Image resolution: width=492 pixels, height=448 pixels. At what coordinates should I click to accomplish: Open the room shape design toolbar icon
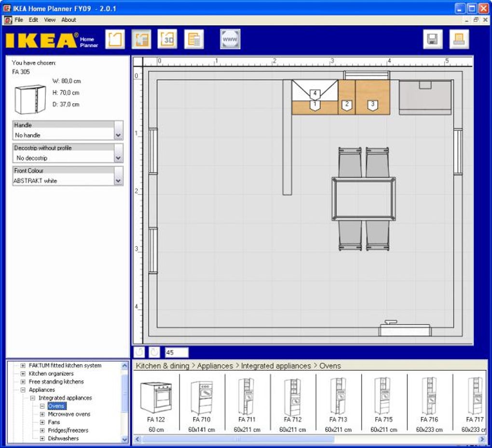tap(115, 39)
